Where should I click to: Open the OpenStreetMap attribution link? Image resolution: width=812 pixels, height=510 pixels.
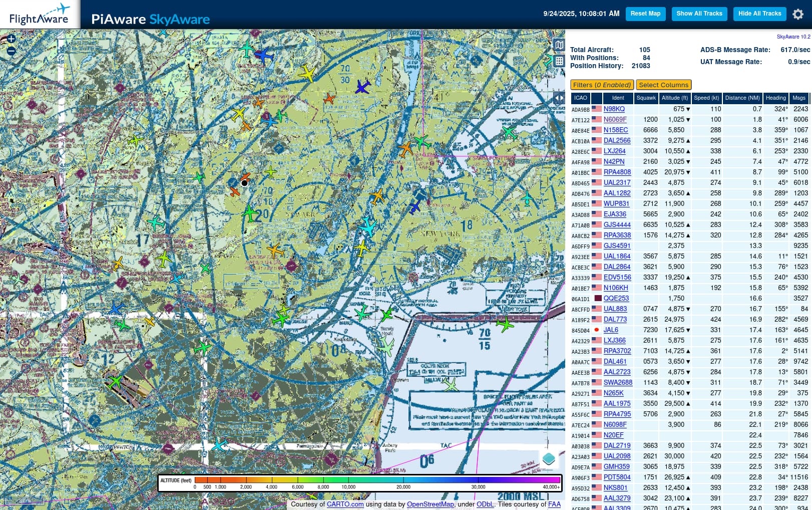(x=430, y=504)
